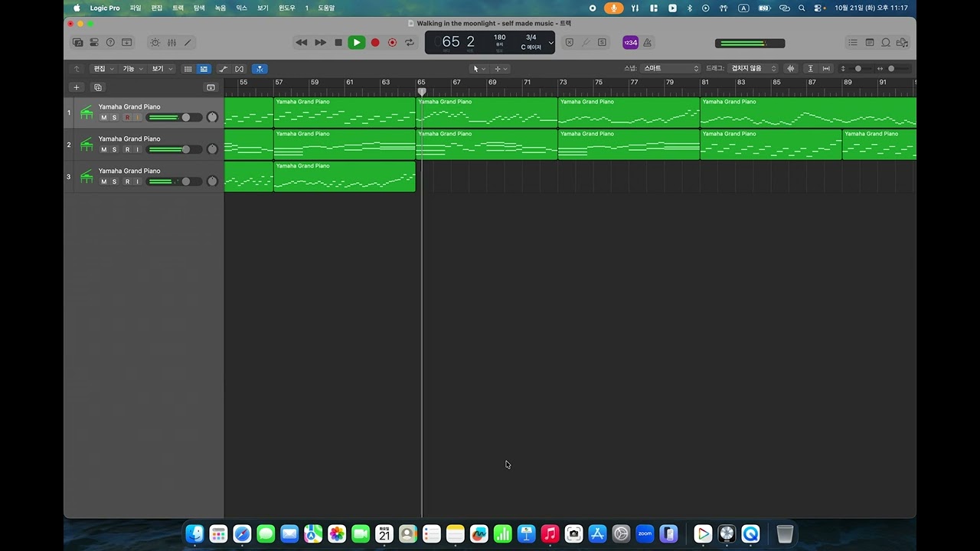Viewport: 980px width, 551px height.
Task: Open the Loop Browser
Action: coord(886,43)
